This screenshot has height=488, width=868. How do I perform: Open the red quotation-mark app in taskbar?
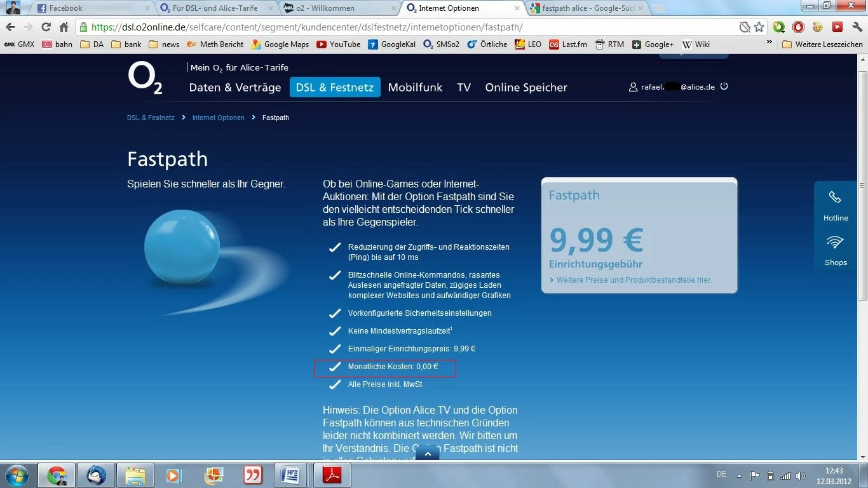tap(254, 475)
